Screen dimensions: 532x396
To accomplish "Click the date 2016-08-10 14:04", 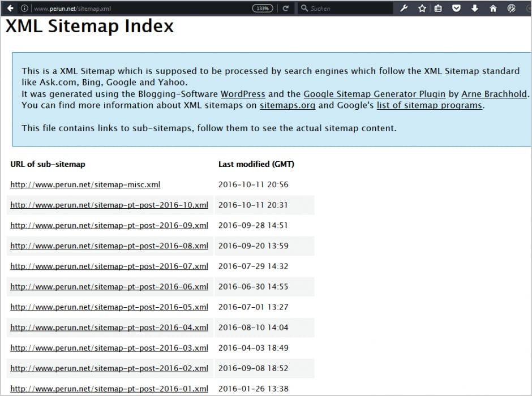I will tap(253, 328).
